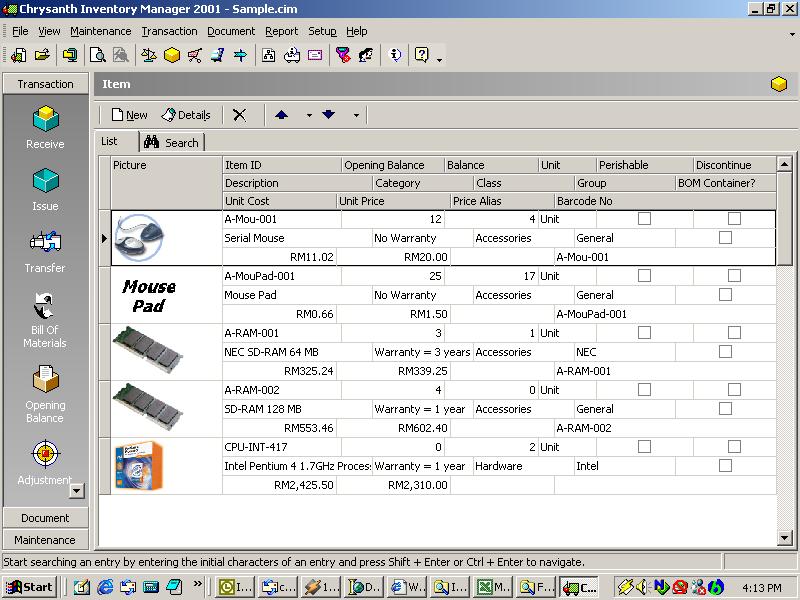Click the New button
Screen dimensions: 800x600
pos(129,115)
